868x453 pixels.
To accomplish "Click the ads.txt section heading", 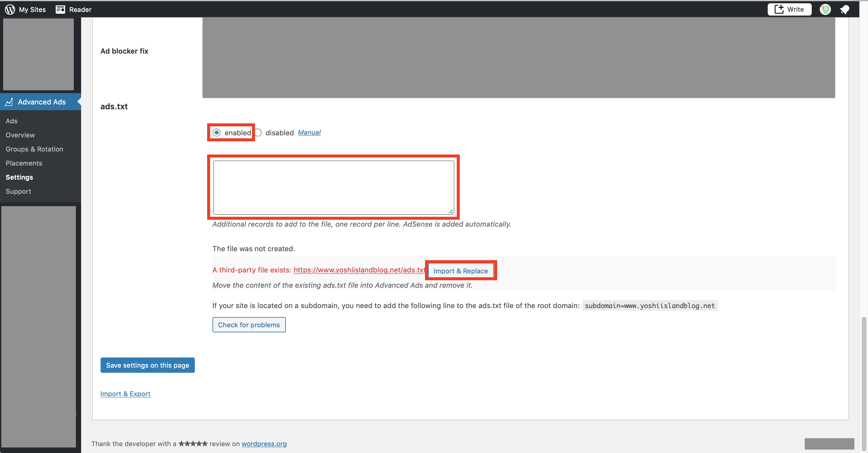I will pos(114,107).
